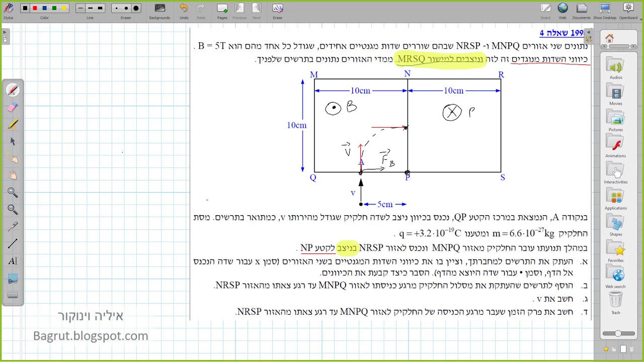Image resolution: width=644 pixels, height=362 pixels.
Task: Choose the medium eraser size
Action: 126,9
